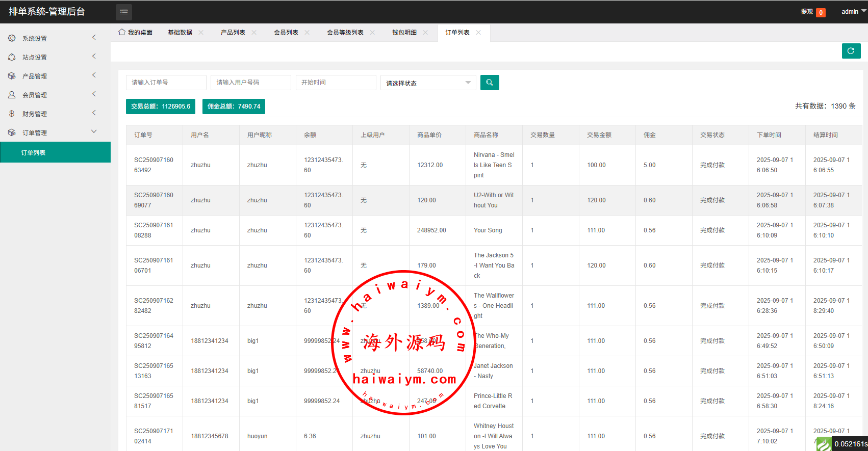Click the 请输入订单号 input field
This screenshot has height=451, width=868.
pos(166,83)
